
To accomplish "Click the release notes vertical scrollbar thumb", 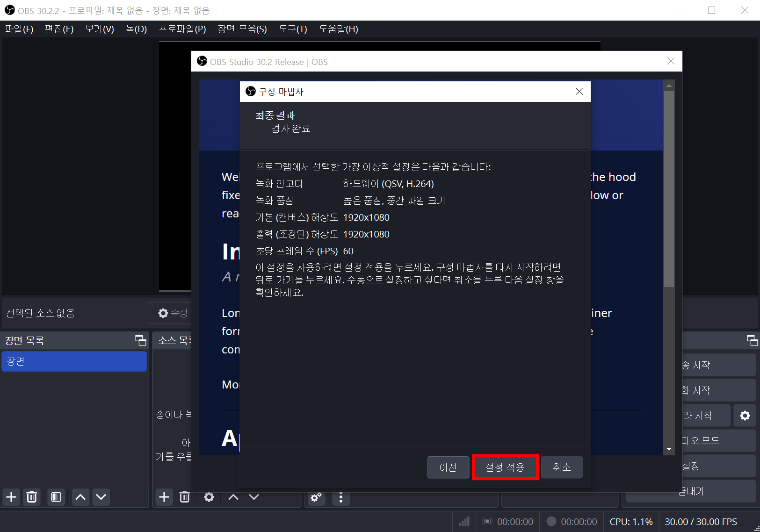I will (x=669, y=189).
